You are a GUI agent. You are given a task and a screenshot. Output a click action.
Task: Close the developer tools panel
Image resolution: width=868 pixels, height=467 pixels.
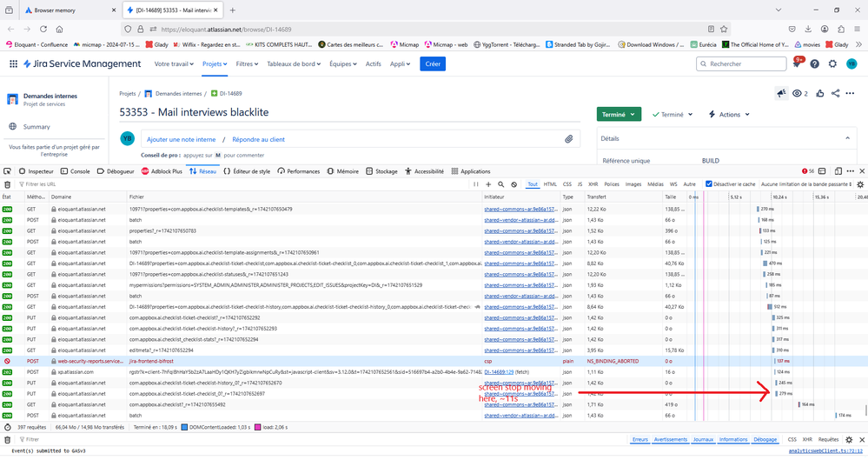click(862, 171)
